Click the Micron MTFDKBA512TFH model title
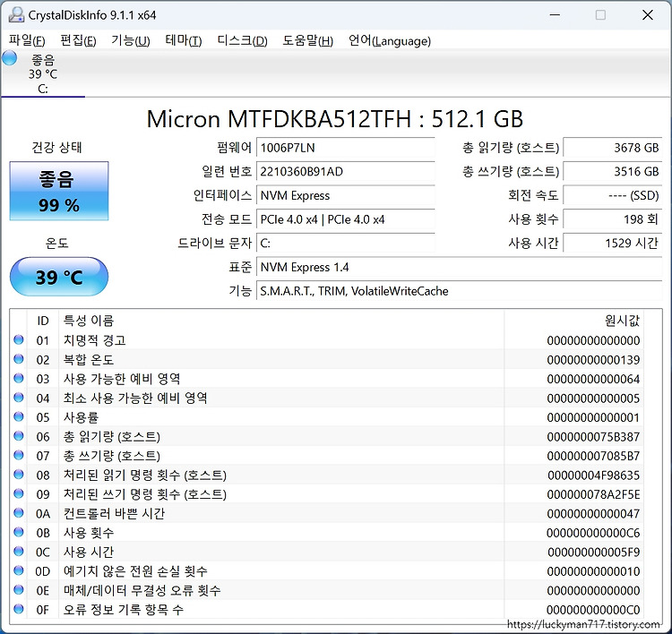This screenshot has width=672, height=634. click(335, 119)
